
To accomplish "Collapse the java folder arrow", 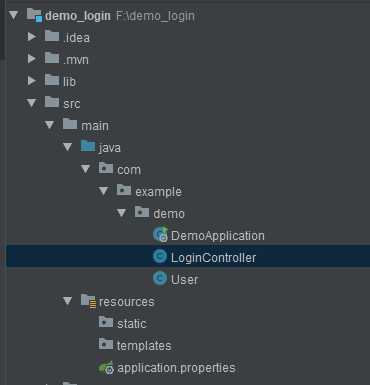I will coord(68,147).
